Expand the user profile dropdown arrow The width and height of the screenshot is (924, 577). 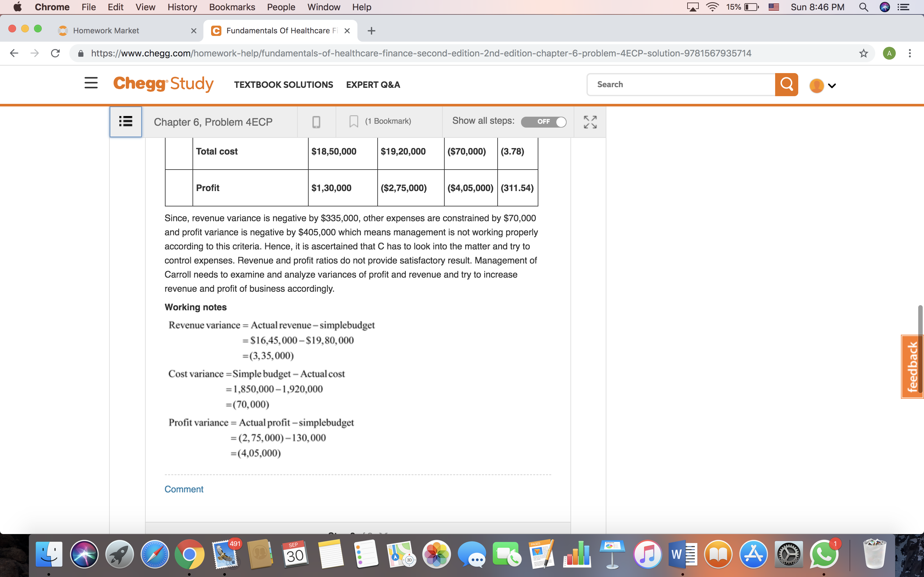832,86
